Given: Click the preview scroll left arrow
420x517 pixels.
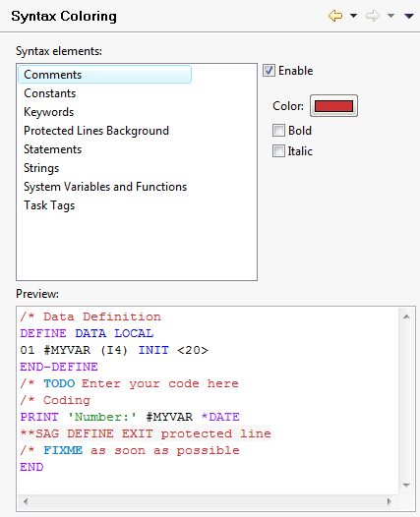Looking at the screenshot, I should 26,502.
